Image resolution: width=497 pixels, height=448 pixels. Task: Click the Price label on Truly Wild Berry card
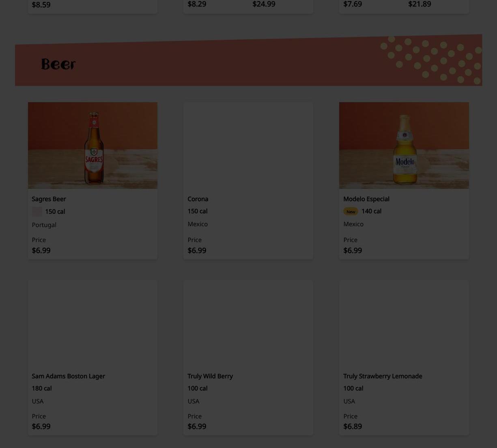tap(194, 416)
